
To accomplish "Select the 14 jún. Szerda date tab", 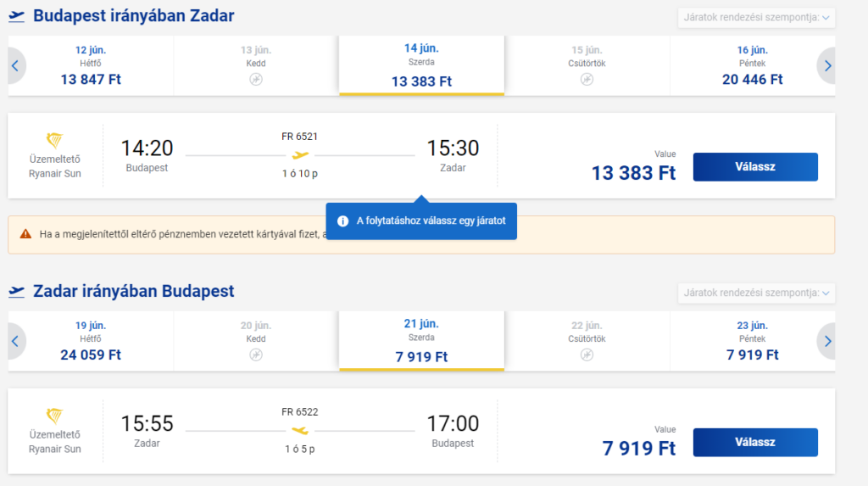I will [421, 66].
